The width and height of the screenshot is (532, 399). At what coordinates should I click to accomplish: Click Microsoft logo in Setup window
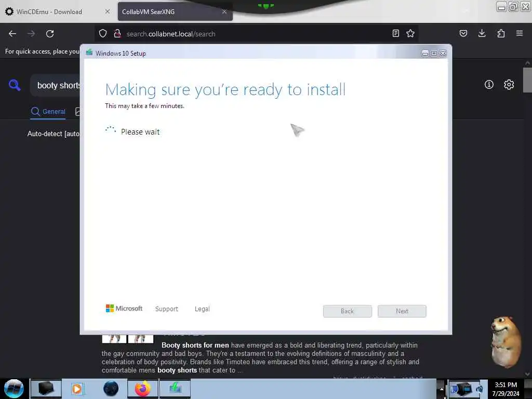tap(124, 308)
